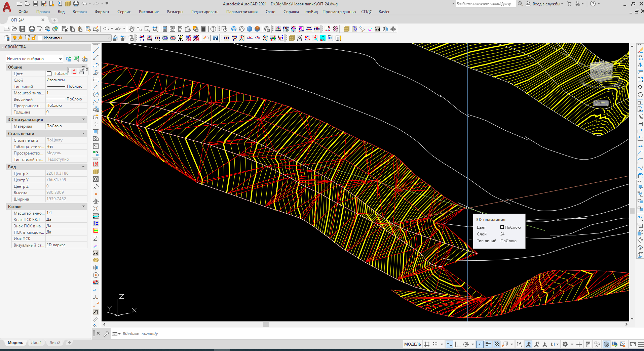Open the Рисование menu
The width and height of the screenshot is (644, 351).
click(x=149, y=12)
